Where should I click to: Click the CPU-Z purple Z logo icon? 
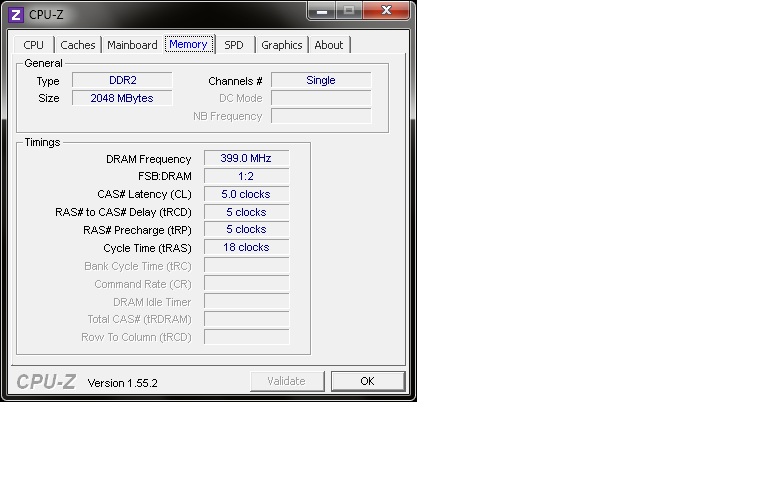pyautogui.click(x=16, y=15)
